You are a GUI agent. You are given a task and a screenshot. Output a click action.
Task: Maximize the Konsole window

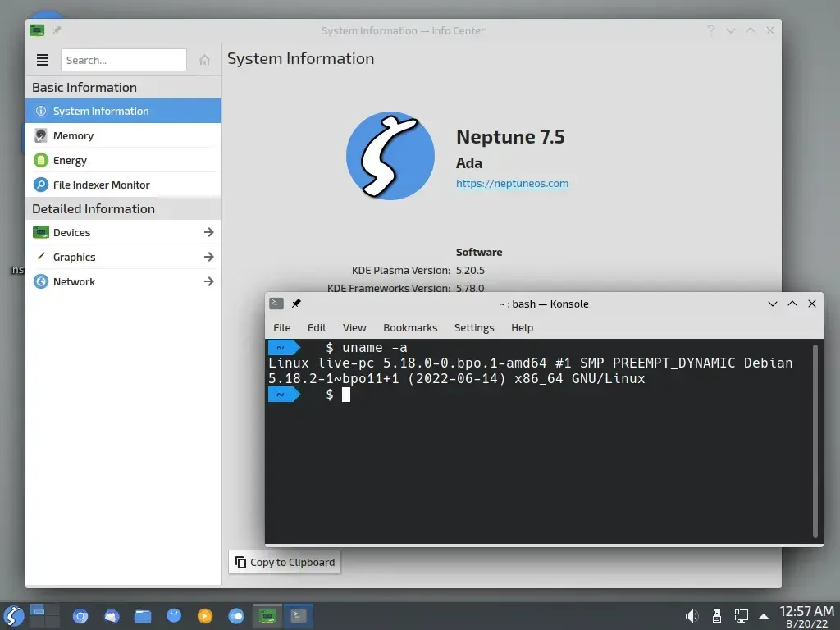(792, 304)
